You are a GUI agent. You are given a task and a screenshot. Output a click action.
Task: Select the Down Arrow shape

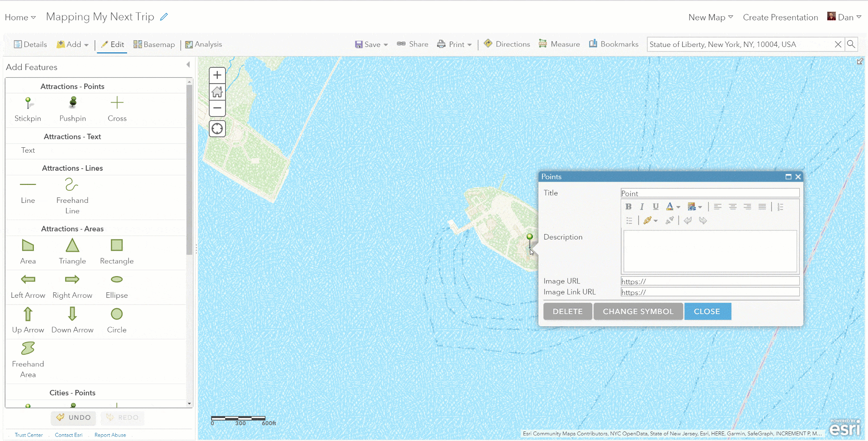click(72, 320)
